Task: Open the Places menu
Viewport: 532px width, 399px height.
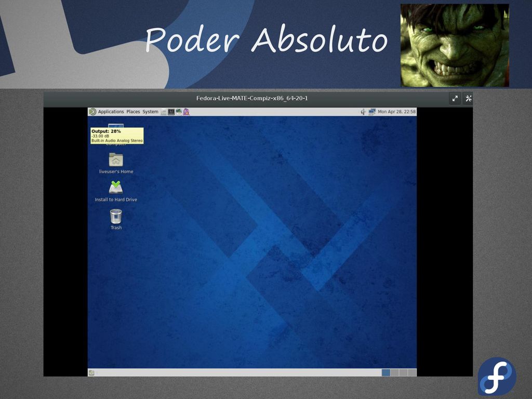Action: pyautogui.click(x=133, y=112)
